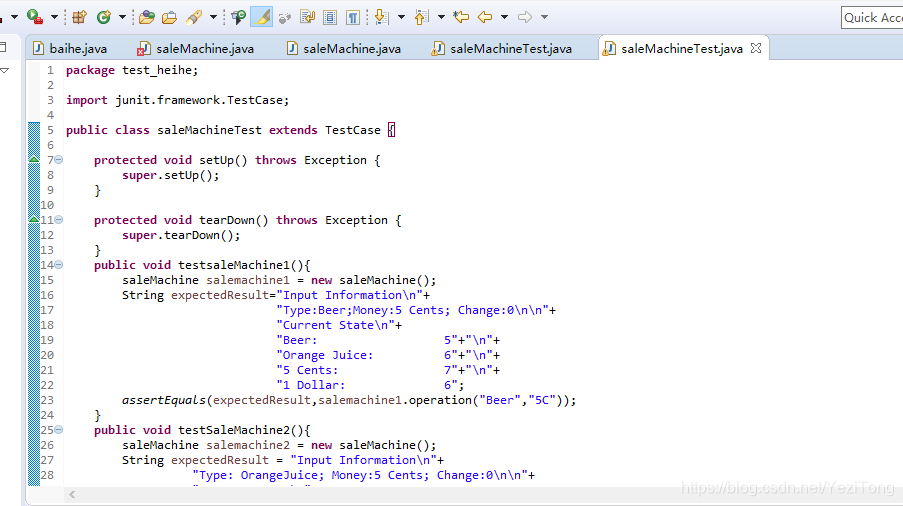Screen dimensions: 903x506
Task: Click the string "Input Information\n" on line 16
Action: pos(350,295)
